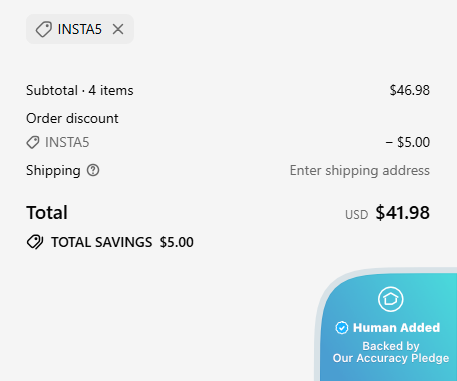Click the Human Added badge title
457x381 pixels.
pos(397,328)
